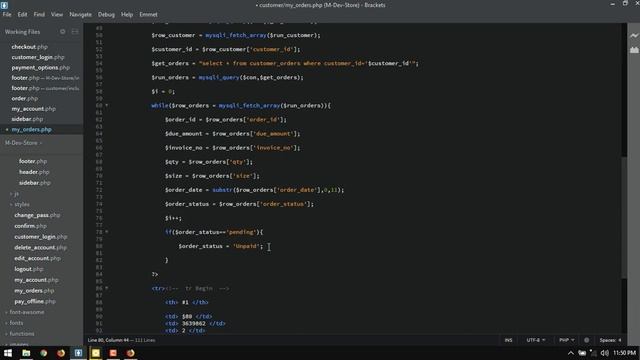This screenshot has height=360, width=640.
Task: Click the linting status circle in status bar
Action: click(587, 340)
